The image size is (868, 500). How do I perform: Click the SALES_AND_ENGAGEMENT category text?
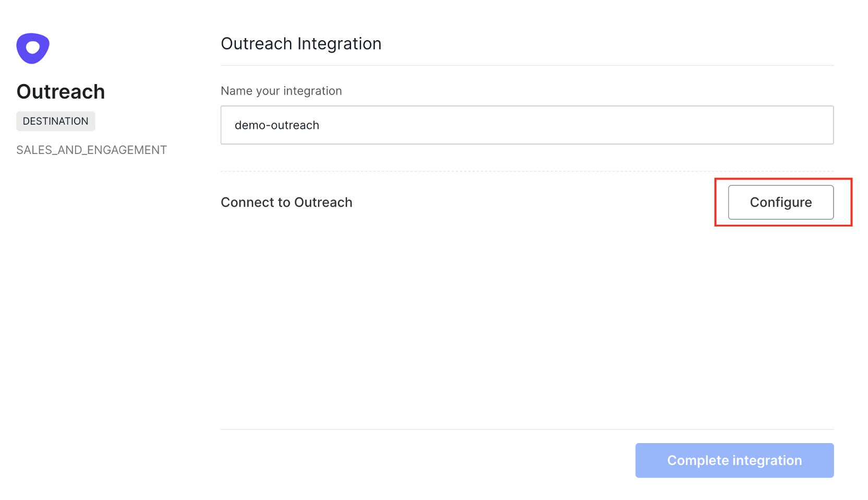click(92, 150)
